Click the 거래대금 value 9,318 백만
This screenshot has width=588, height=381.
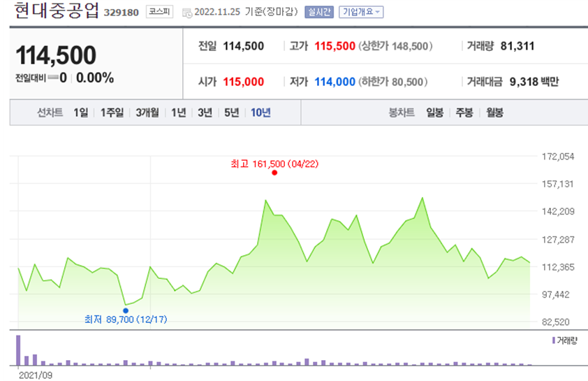point(534,82)
